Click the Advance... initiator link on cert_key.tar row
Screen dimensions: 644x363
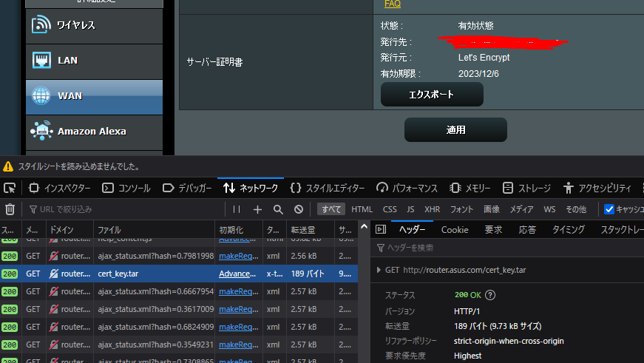[x=237, y=274]
